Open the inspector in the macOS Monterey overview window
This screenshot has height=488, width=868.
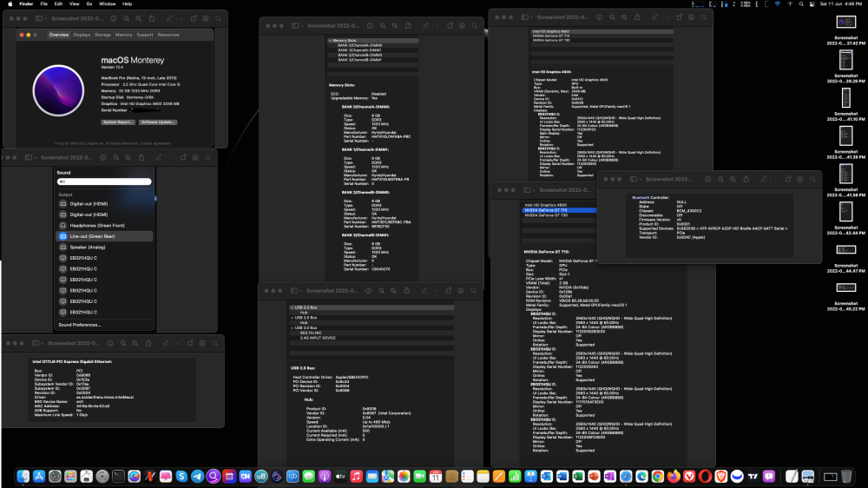pos(114,18)
